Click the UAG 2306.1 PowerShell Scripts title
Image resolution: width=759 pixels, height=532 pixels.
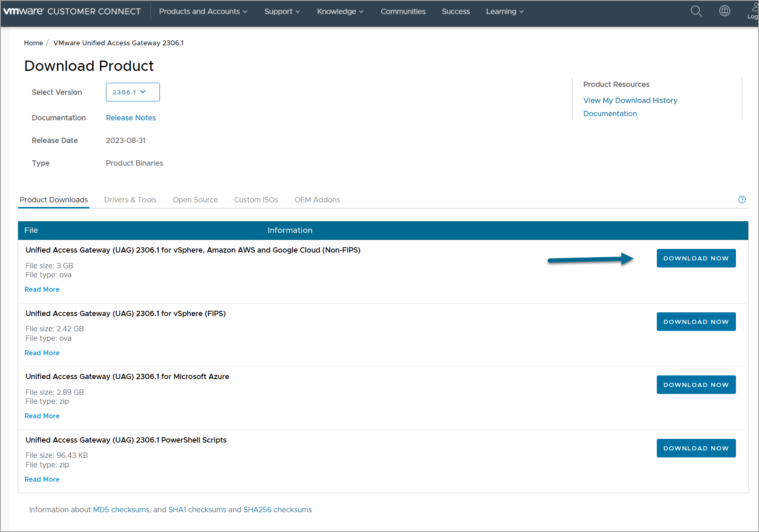pos(126,440)
